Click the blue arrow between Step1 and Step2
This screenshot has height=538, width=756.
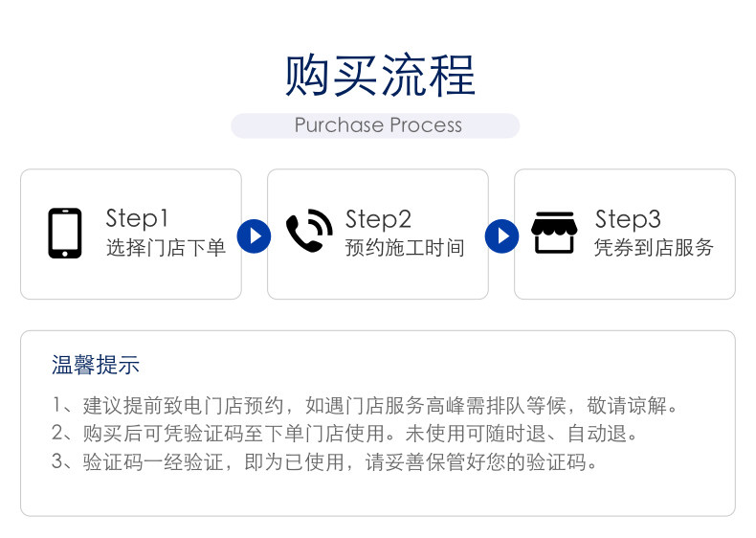254,235
